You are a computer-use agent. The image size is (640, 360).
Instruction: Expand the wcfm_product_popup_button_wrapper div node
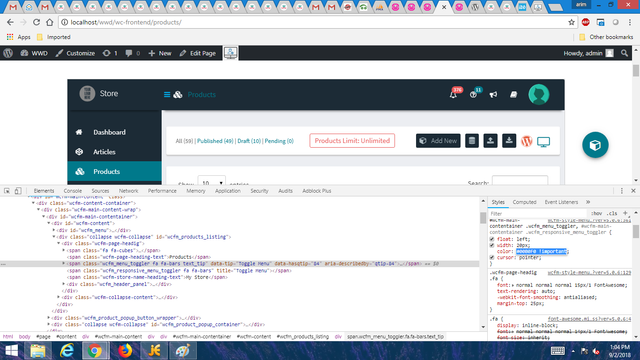click(49, 318)
